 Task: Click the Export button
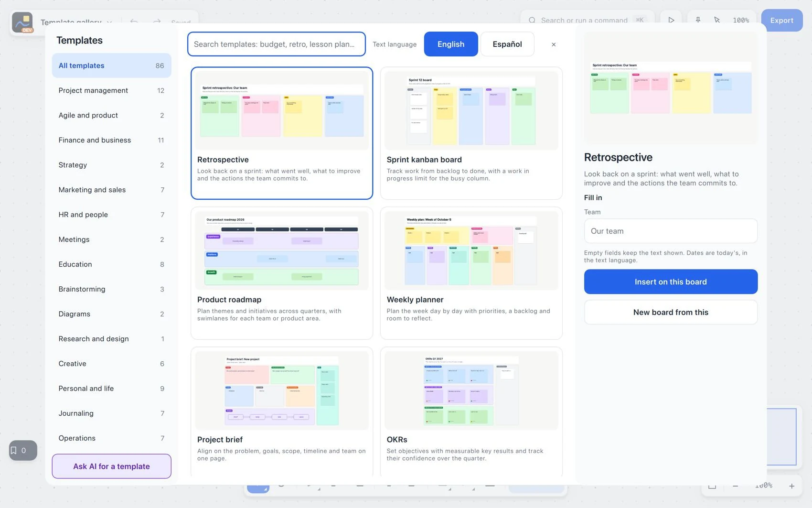click(781, 20)
